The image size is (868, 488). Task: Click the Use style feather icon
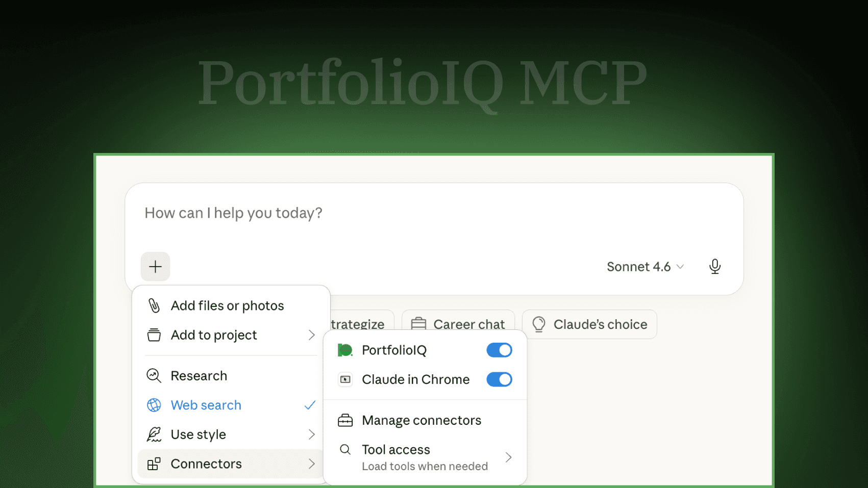[154, 434]
